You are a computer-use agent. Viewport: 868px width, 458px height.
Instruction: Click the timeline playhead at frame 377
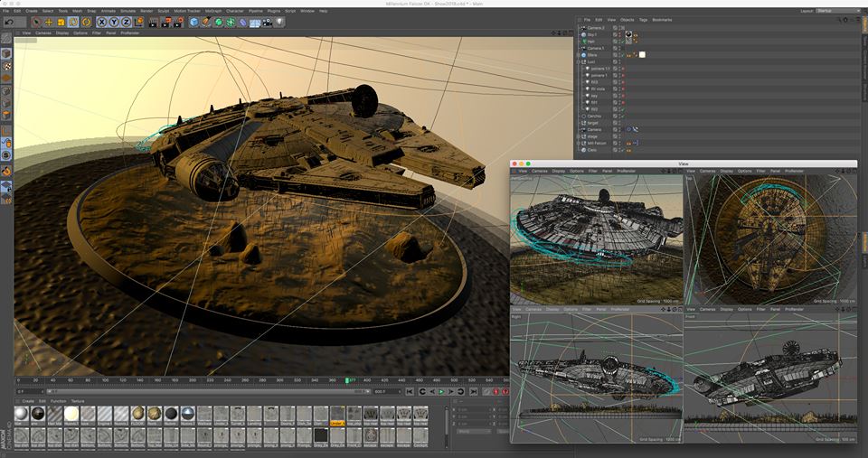tap(347, 380)
